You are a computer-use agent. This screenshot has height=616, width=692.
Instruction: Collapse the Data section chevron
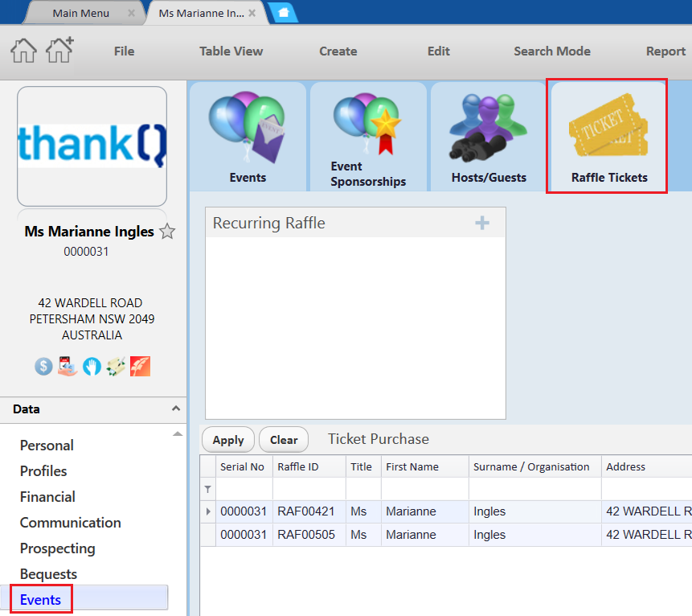pos(176,409)
